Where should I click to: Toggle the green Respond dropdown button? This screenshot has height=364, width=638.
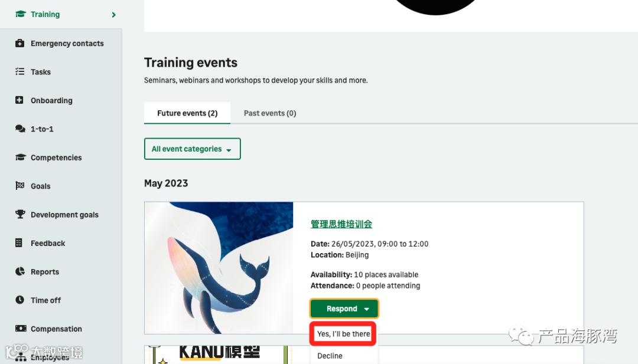[x=344, y=309]
